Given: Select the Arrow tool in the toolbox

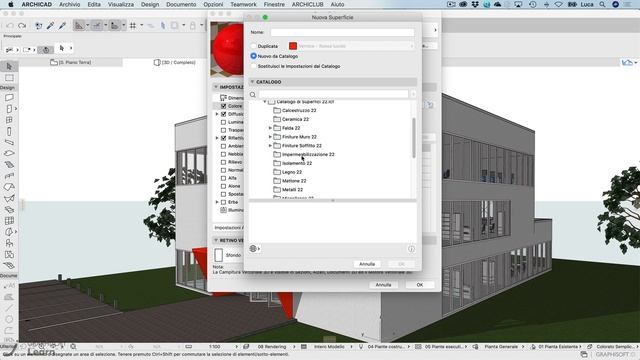Looking at the screenshot, I should click(9, 66).
